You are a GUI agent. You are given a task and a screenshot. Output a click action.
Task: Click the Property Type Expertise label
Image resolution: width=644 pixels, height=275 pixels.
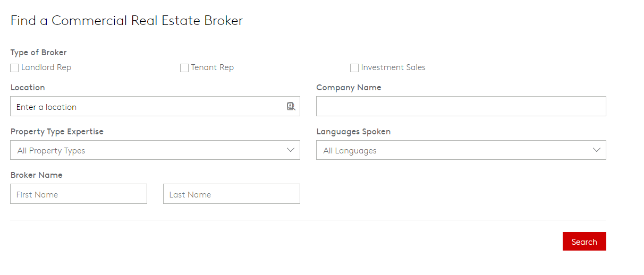[57, 132]
